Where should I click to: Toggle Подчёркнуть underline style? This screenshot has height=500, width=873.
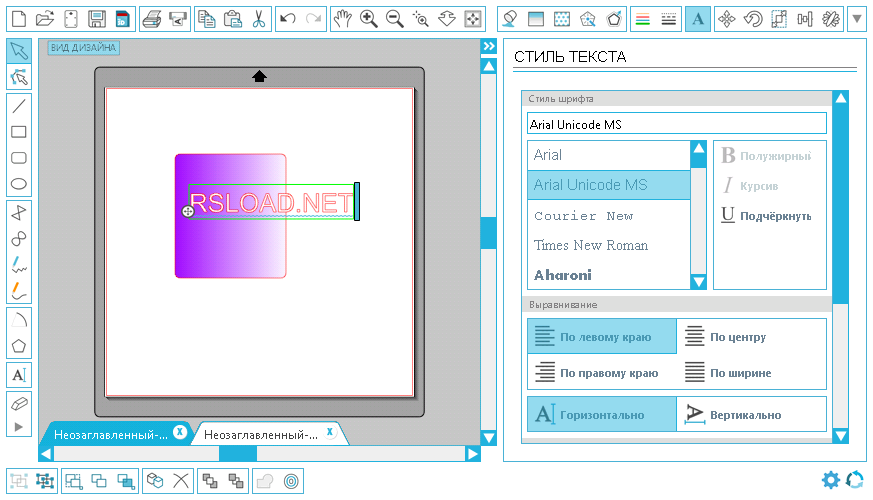coord(767,215)
